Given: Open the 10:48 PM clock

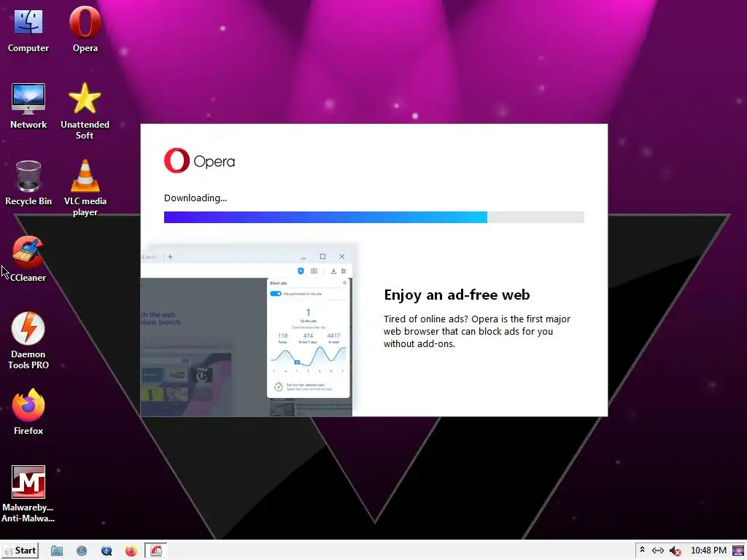Looking at the screenshot, I should 708,551.
